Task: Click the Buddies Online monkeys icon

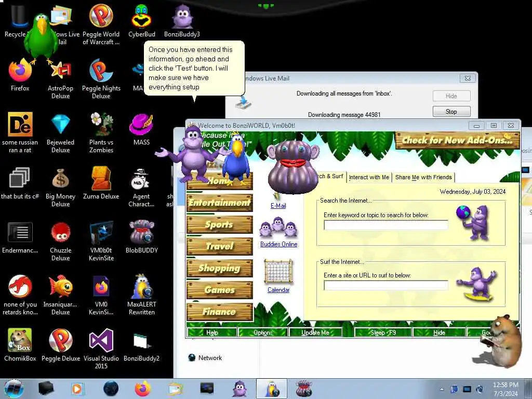Action: click(278, 228)
